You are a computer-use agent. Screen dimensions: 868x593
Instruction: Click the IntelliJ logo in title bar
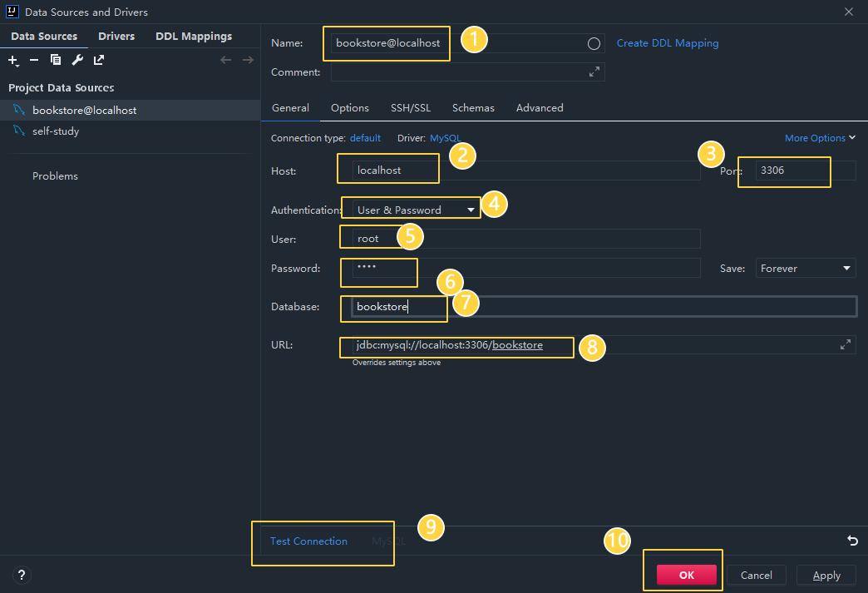(x=12, y=12)
